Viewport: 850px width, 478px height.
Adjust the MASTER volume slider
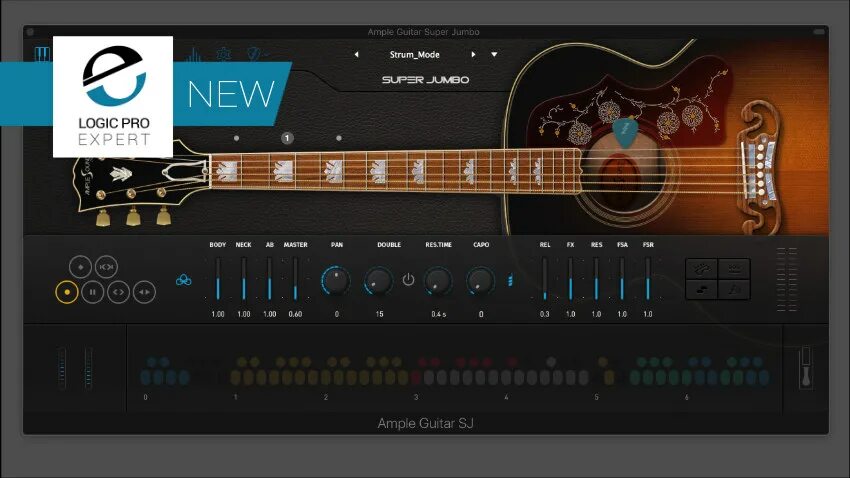pyautogui.click(x=295, y=279)
